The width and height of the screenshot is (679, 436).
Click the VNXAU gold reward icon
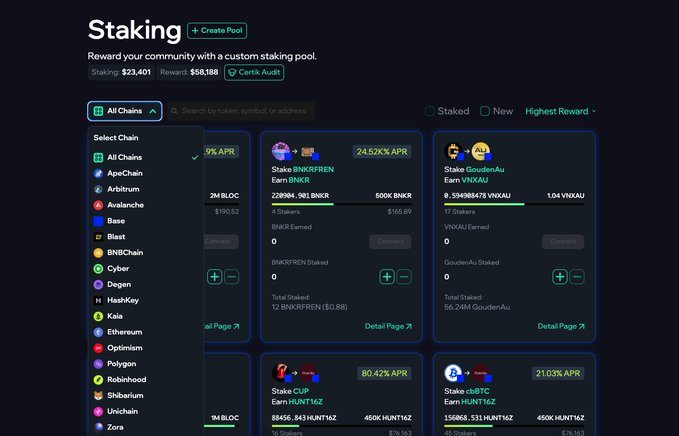481,151
